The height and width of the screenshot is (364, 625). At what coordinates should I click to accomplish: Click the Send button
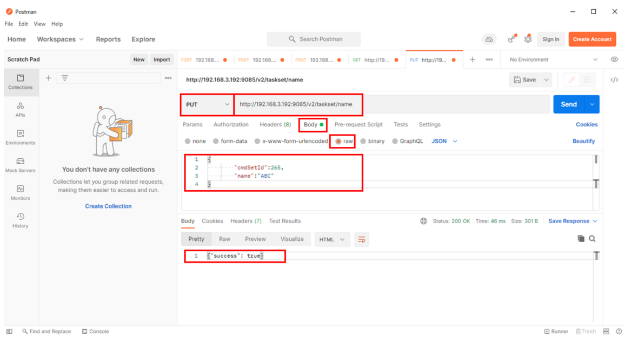pyautogui.click(x=569, y=104)
